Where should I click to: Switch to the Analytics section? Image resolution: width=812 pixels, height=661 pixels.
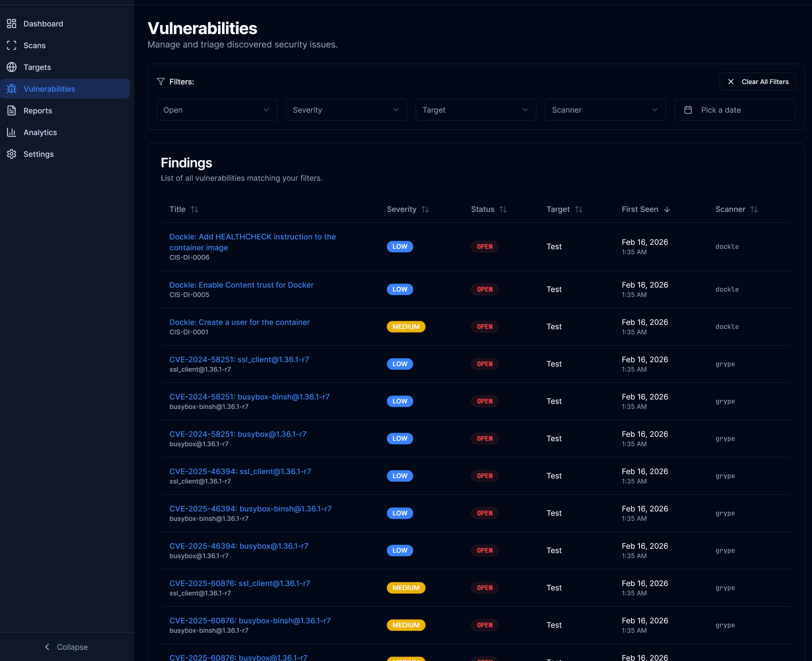click(40, 132)
